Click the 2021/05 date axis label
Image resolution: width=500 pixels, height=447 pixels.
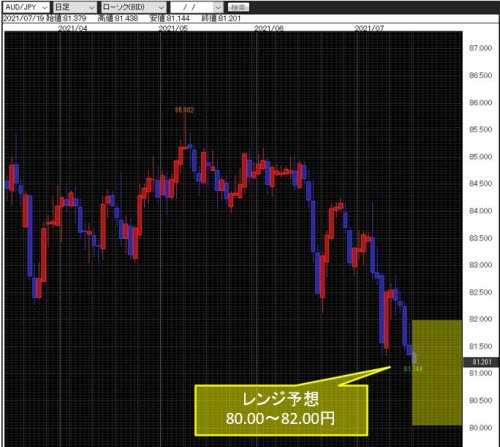173,28
